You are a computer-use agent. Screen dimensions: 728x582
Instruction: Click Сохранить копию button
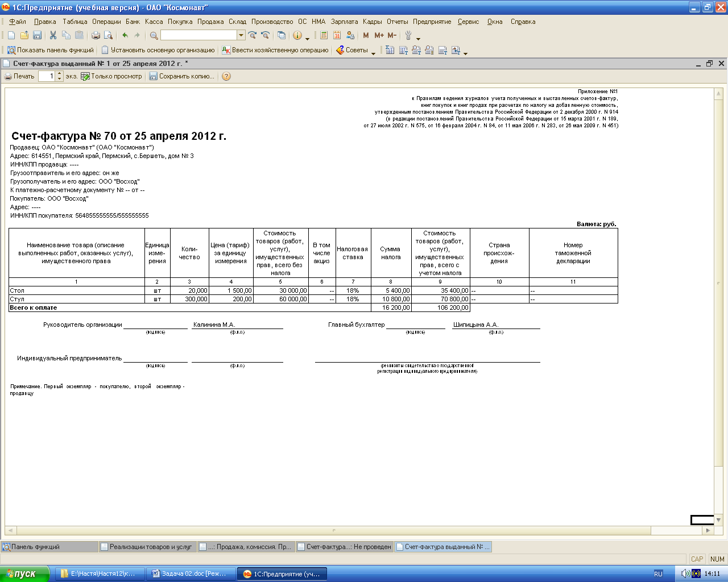182,76
